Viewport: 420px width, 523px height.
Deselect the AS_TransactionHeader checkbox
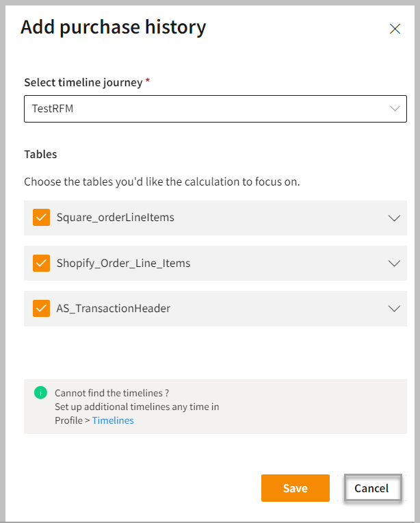tap(41, 308)
